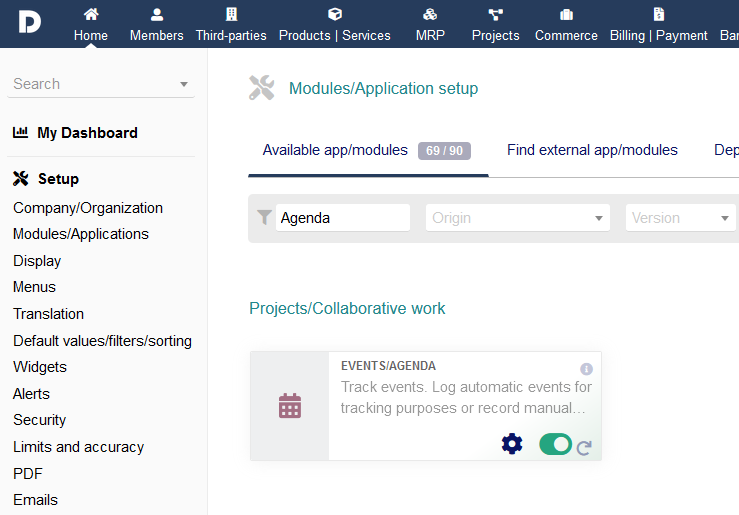Viewport: 739px width, 515px height.
Task: Click the Agenda keyword filter field
Action: click(342, 218)
